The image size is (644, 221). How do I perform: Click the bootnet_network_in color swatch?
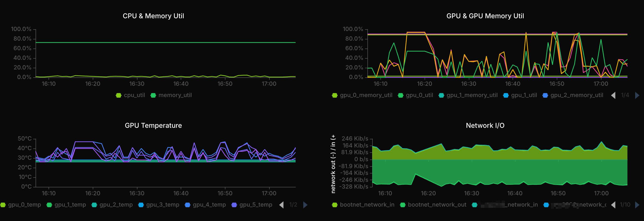(x=335, y=205)
